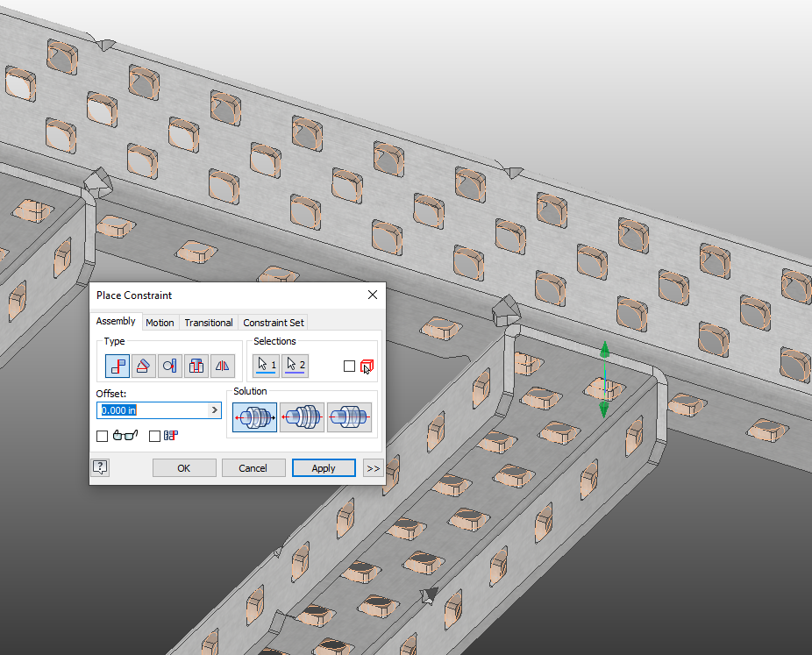Switch to the Constraint Set tab
The height and width of the screenshot is (655, 812).
coord(274,323)
